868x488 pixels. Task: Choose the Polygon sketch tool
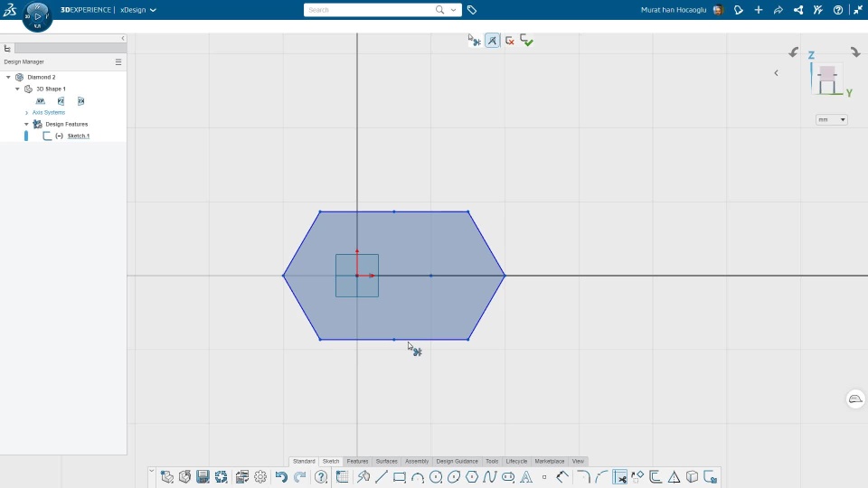[472, 477]
